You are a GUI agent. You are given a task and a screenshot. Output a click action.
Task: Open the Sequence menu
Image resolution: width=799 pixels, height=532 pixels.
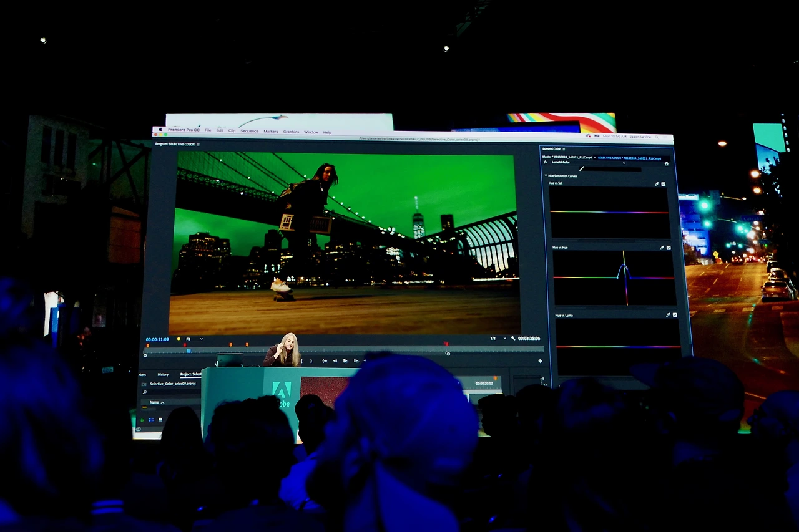tap(249, 131)
